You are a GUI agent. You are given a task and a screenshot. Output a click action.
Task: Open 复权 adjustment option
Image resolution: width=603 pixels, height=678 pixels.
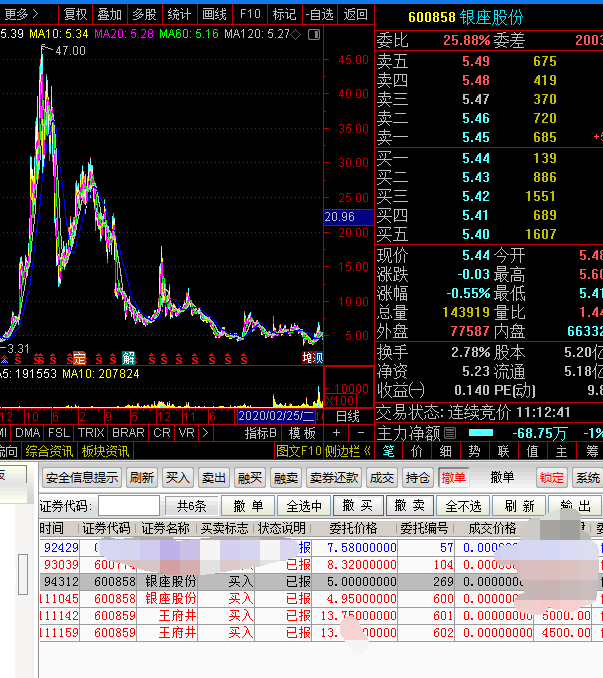point(76,14)
